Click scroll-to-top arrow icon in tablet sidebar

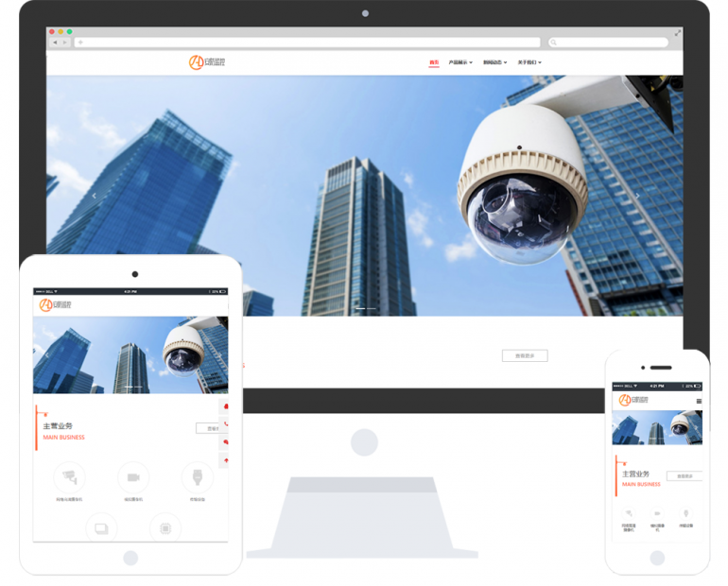225,460
